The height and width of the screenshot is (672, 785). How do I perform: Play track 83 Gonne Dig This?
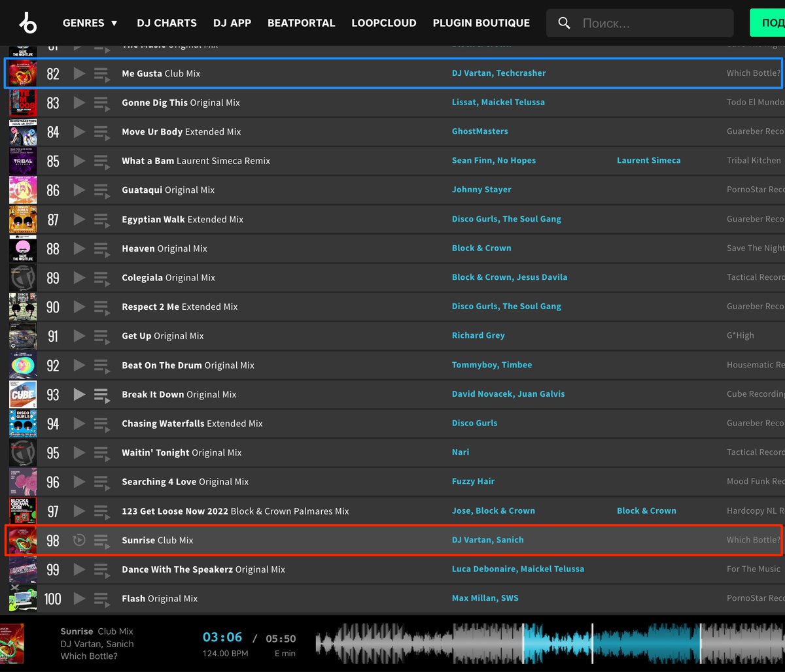tap(78, 103)
